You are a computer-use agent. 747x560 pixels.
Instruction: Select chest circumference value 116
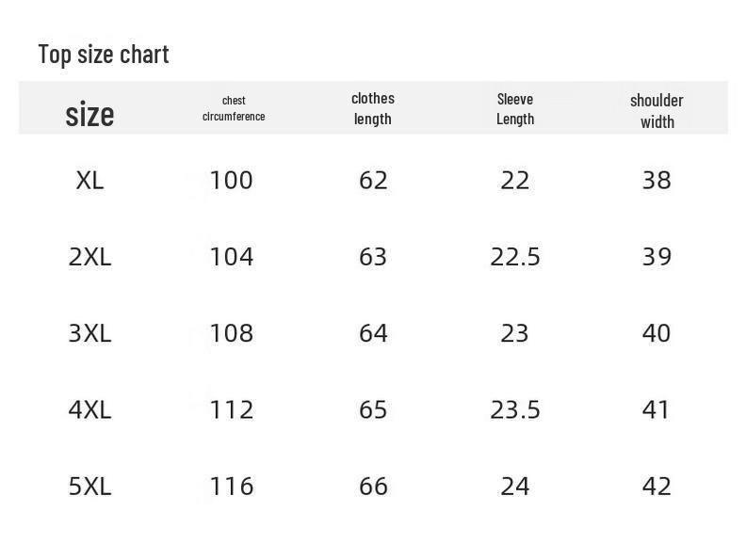(231, 486)
